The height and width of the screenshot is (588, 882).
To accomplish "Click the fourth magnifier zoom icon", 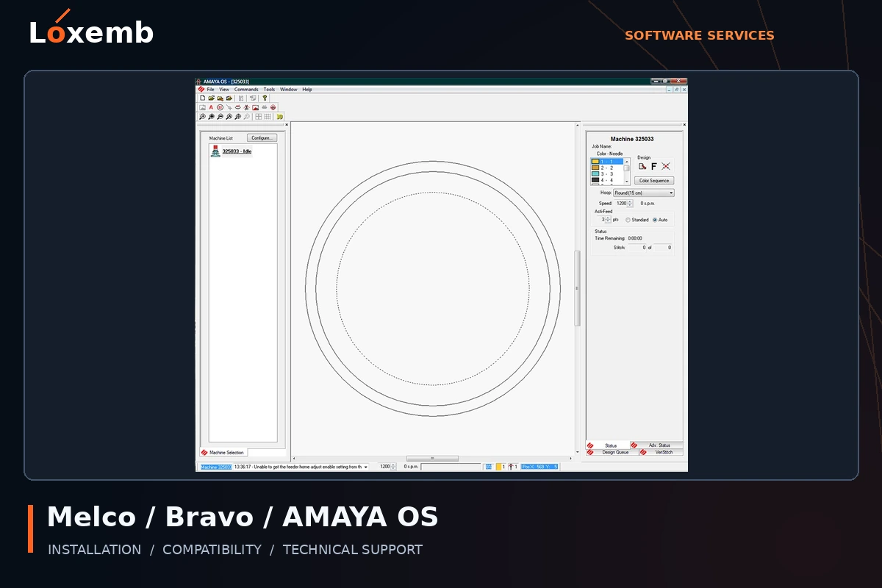I will tap(229, 116).
